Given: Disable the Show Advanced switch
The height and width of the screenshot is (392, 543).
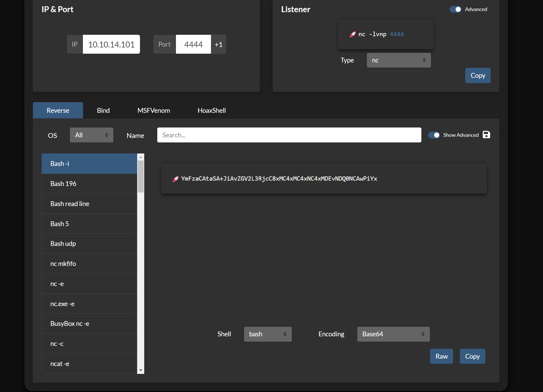Looking at the screenshot, I should coord(434,135).
